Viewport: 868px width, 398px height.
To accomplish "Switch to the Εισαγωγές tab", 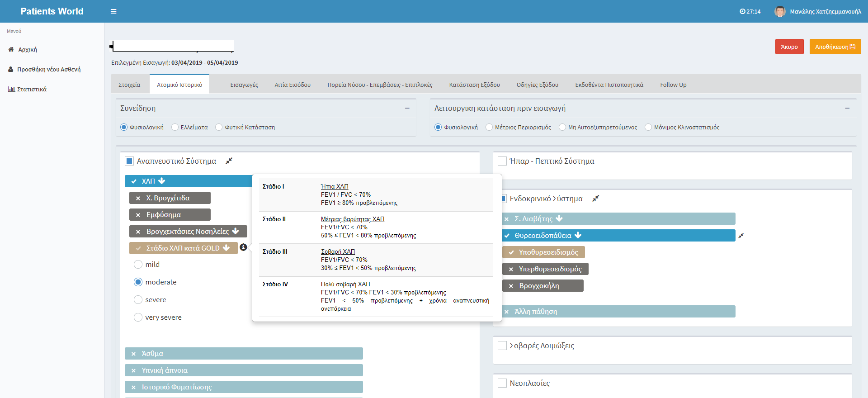I will pyautogui.click(x=244, y=85).
